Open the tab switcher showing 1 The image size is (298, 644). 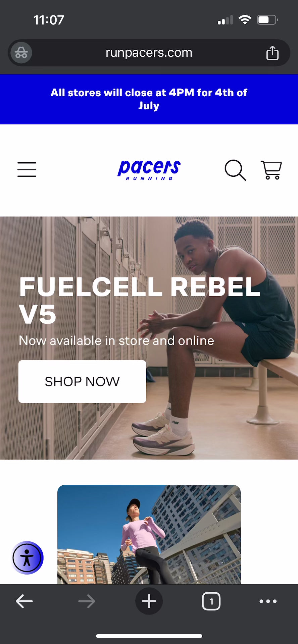coord(211,601)
